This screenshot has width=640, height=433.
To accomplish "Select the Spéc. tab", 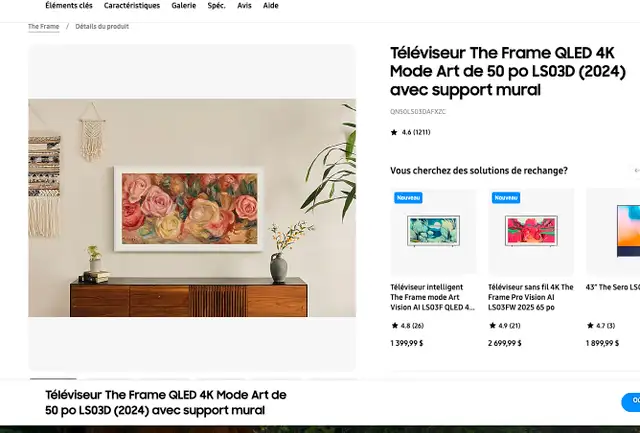I will (216, 6).
